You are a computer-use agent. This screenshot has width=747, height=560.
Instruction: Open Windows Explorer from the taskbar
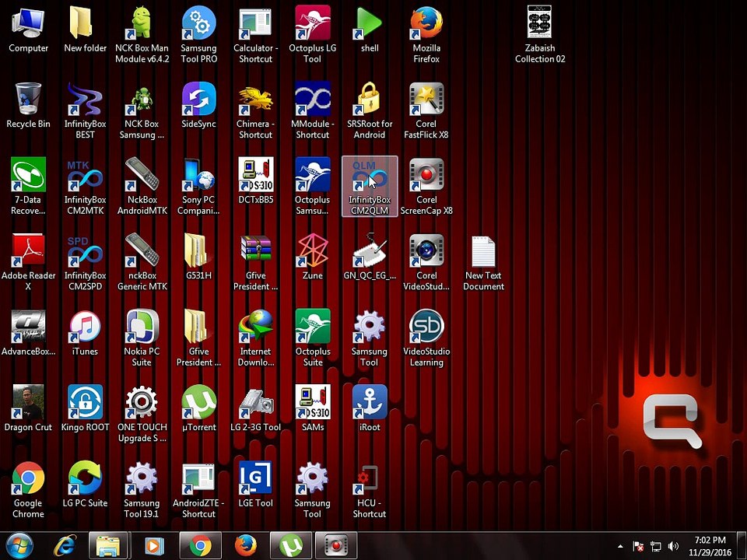tap(108, 546)
